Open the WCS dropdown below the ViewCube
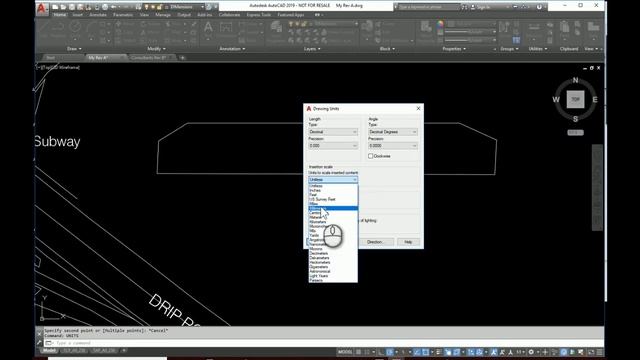Image resolution: width=640 pixels, height=360 pixels. coord(575,133)
